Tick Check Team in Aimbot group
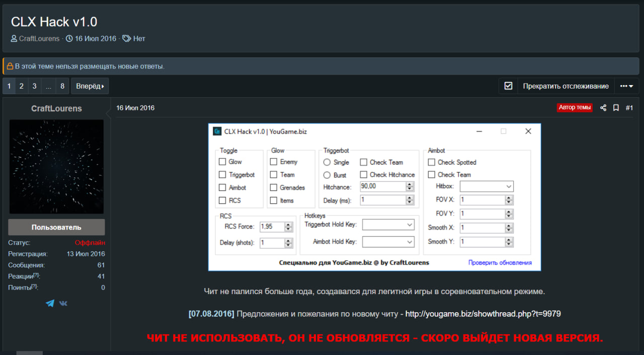This screenshot has height=355, width=644. [x=432, y=175]
